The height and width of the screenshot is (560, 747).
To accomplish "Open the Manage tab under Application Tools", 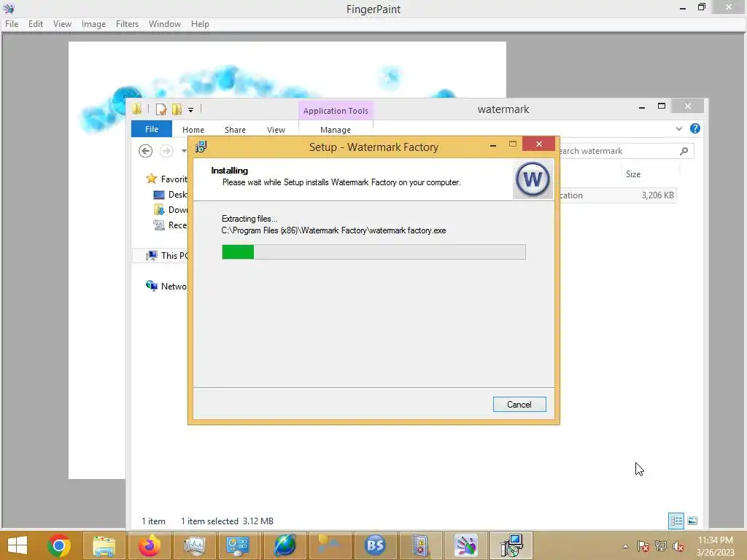I will 336,130.
